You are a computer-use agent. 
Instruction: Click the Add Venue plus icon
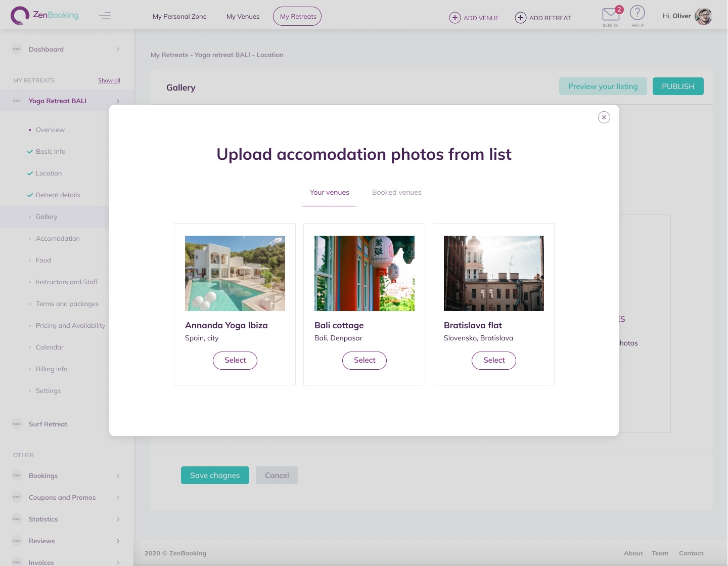coord(455,18)
